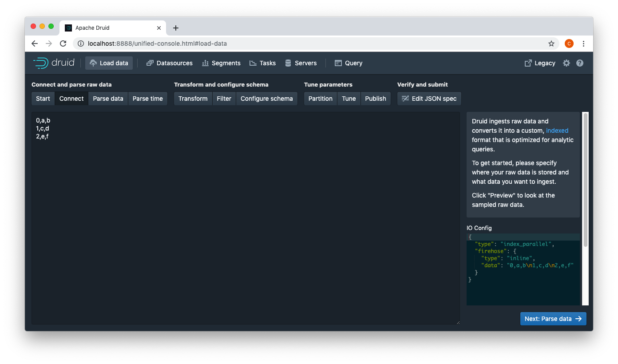The height and width of the screenshot is (364, 618).
Task: Click the 'Connect and parse raw data' heading
Action: point(71,84)
